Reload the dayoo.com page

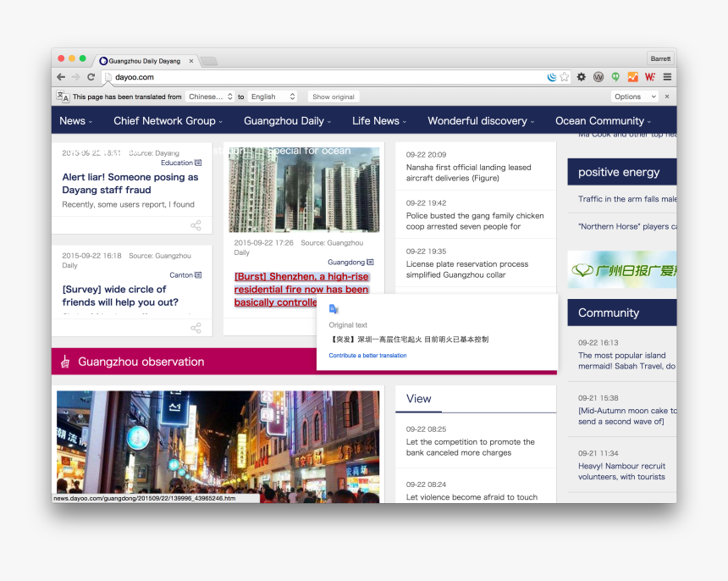(91, 77)
